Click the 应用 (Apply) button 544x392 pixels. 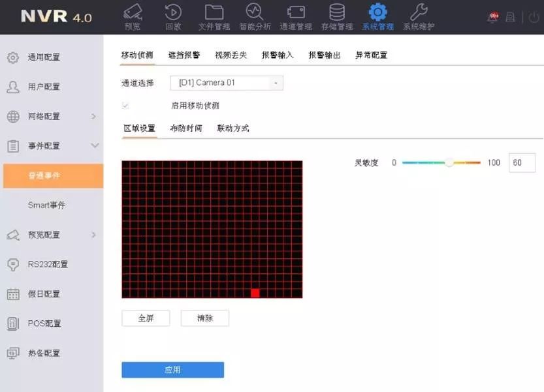pos(172,369)
